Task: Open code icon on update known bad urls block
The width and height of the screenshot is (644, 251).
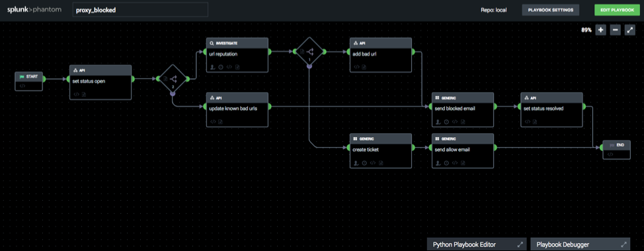Action: click(x=213, y=121)
